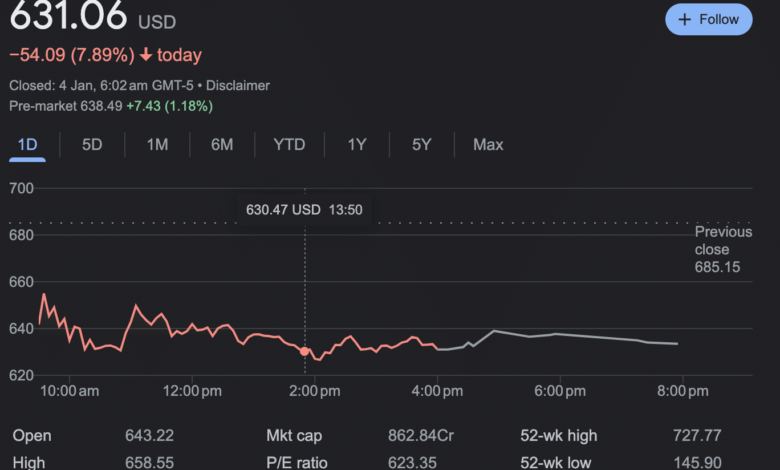Screen dimensions: 780x470
Task: Open the 6M time range tab
Action: [222, 144]
